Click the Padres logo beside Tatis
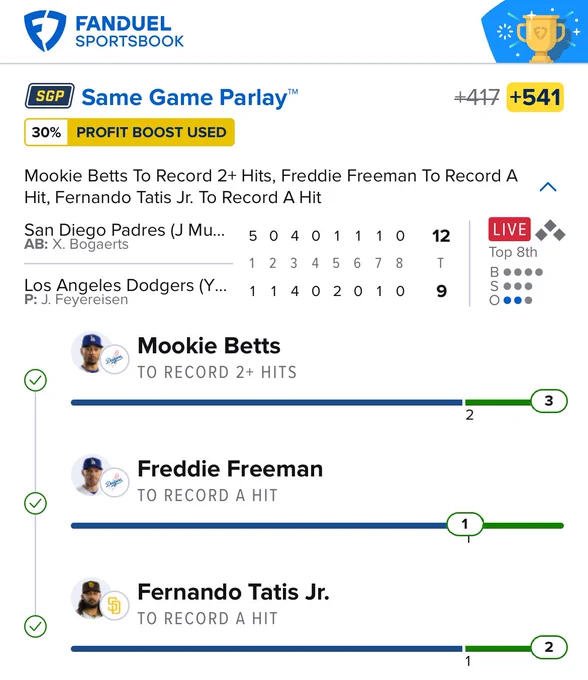 coord(114,605)
